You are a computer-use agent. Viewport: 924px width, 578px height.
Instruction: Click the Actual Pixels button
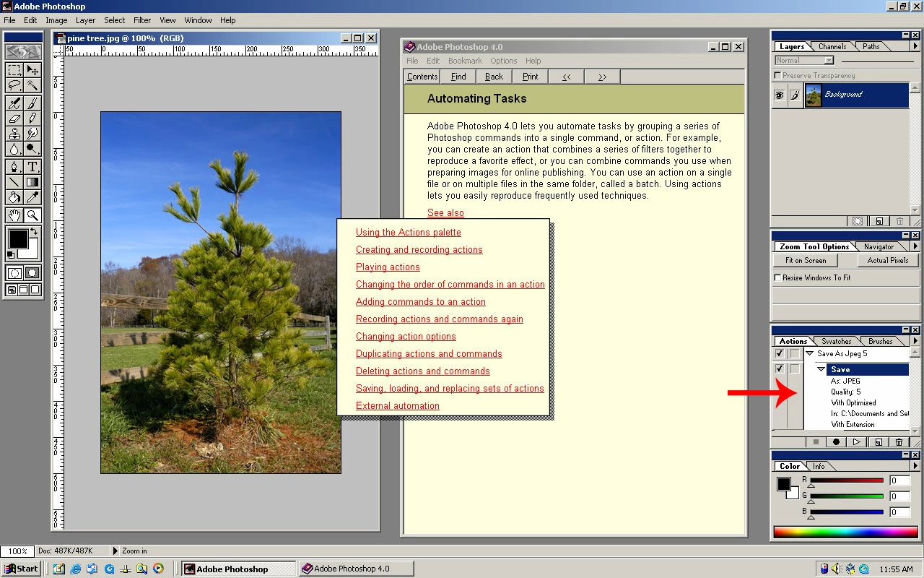pyautogui.click(x=888, y=260)
